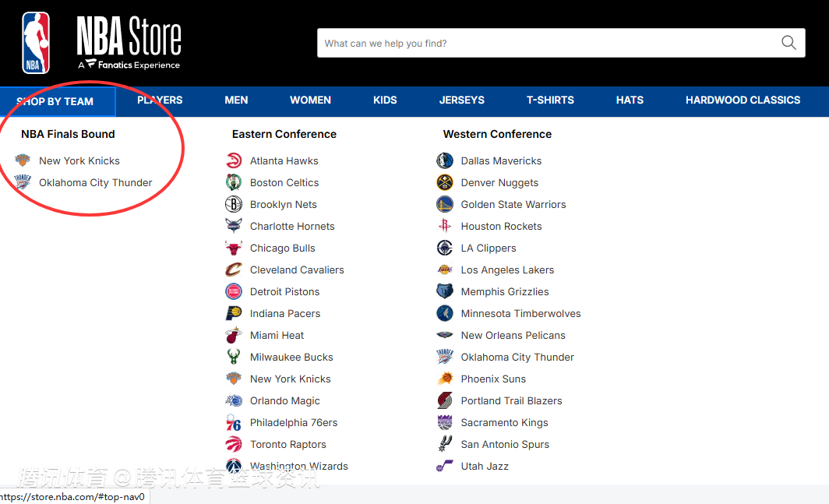Click the LA Clippers logo icon
829x504 pixels.
(x=445, y=248)
